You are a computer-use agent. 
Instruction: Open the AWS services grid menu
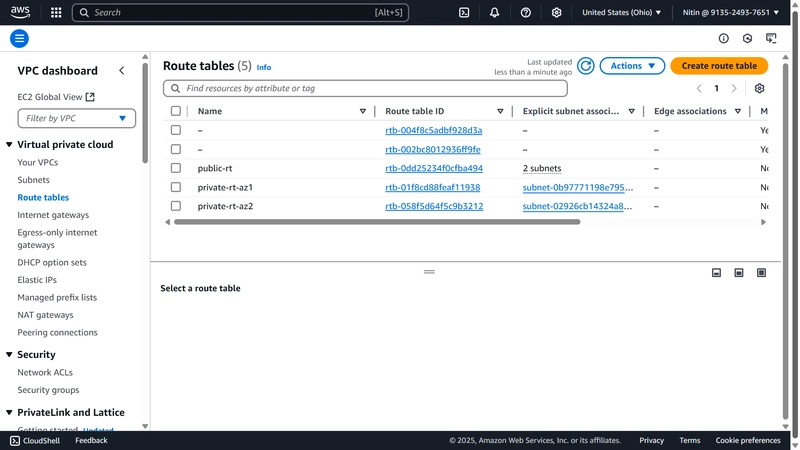click(x=56, y=13)
